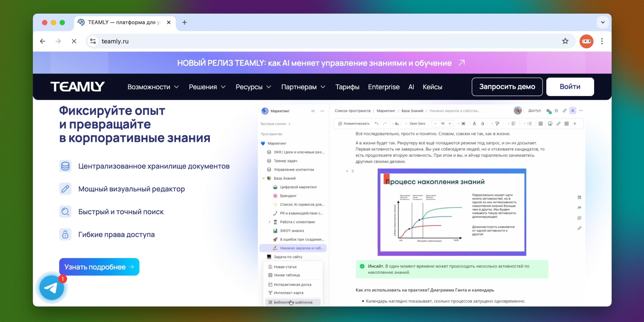
Task: Click the Процесс накопления знаний image
Action: [x=452, y=212]
